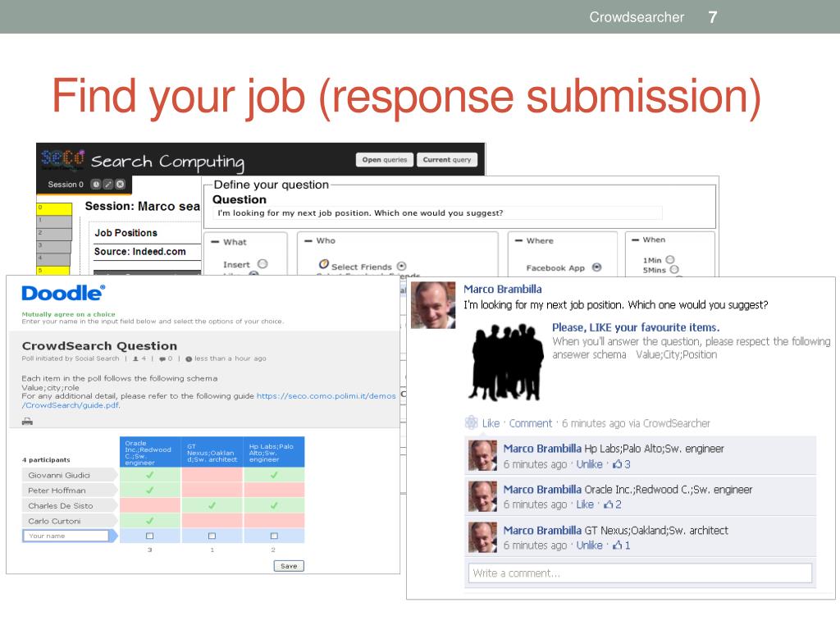This screenshot has height=630, width=840.
Task: Click Save in the Doodle poll
Action: (x=289, y=566)
